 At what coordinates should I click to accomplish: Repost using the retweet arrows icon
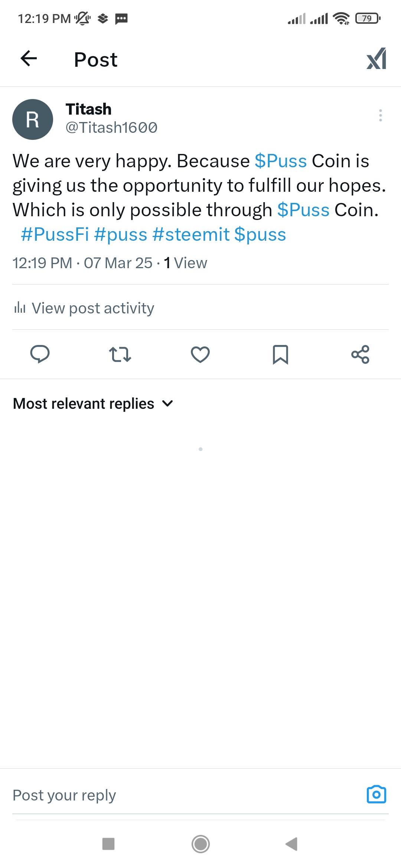tap(120, 354)
